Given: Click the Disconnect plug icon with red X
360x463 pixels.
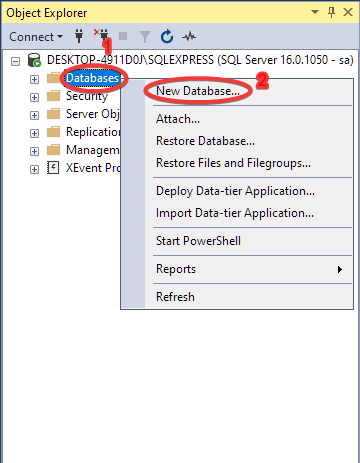Looking at the screenshot, I should pyautogui.click(x=102, y=35).
